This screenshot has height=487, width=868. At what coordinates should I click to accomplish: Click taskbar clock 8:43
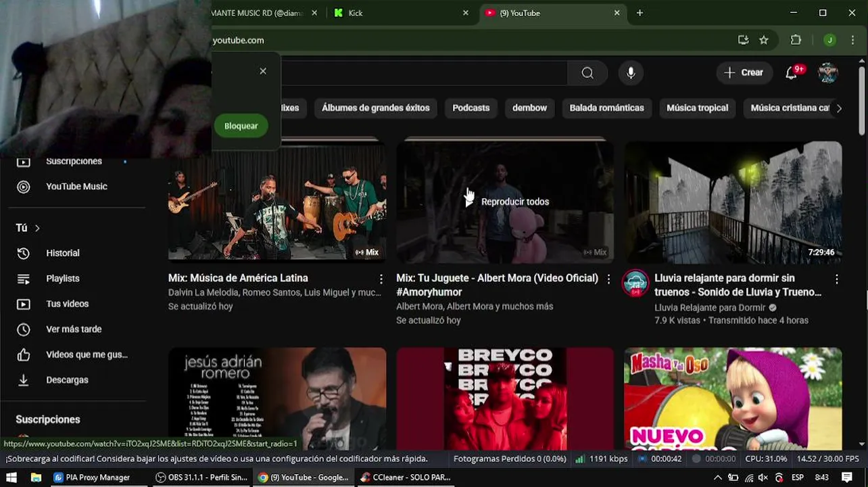point(821,478)
